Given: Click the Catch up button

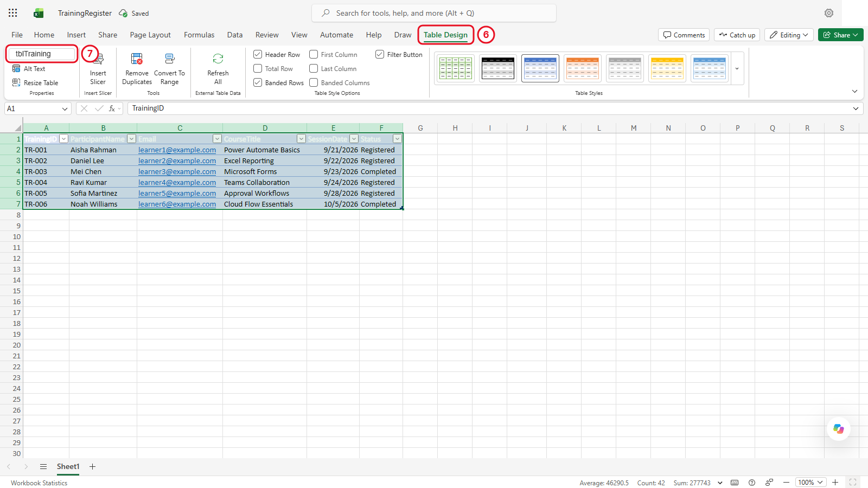Looking at the screenshot, I should (x=737, y=35).
